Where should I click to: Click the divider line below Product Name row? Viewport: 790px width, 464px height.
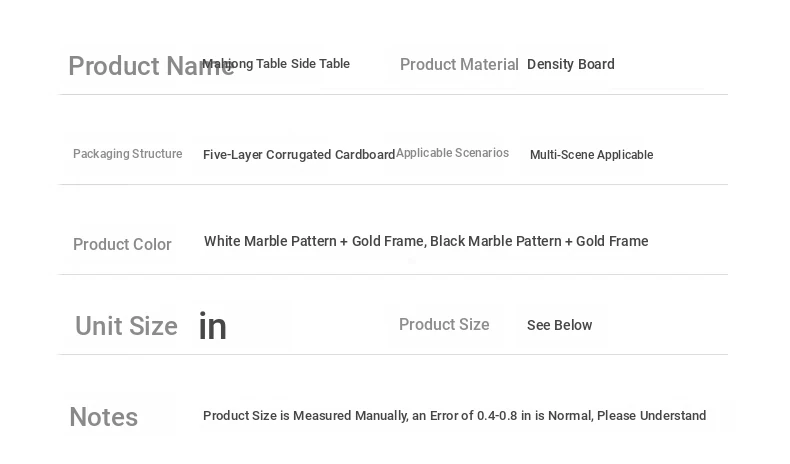click(x=393, y=94)
